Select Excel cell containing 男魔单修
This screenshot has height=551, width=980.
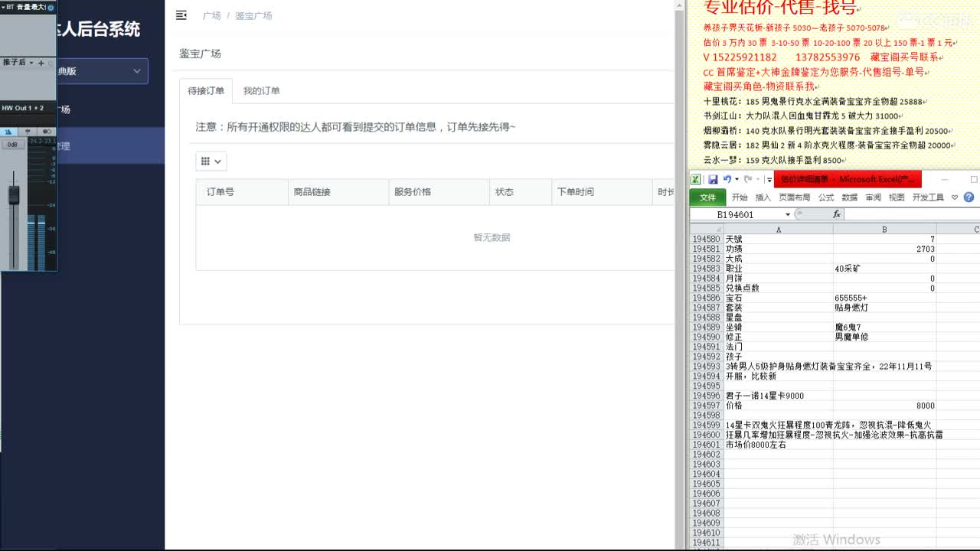click(x=884, y=337)
